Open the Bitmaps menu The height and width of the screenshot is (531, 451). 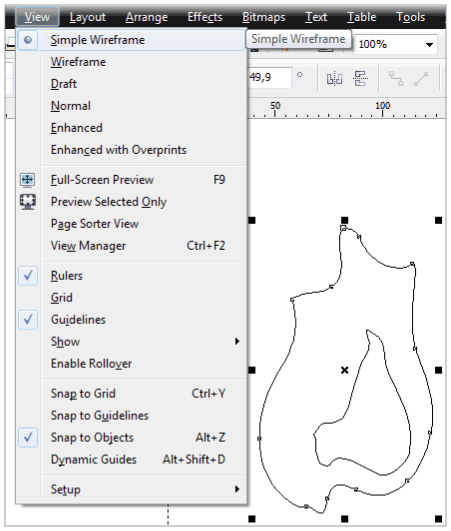(x=263, y=17)
